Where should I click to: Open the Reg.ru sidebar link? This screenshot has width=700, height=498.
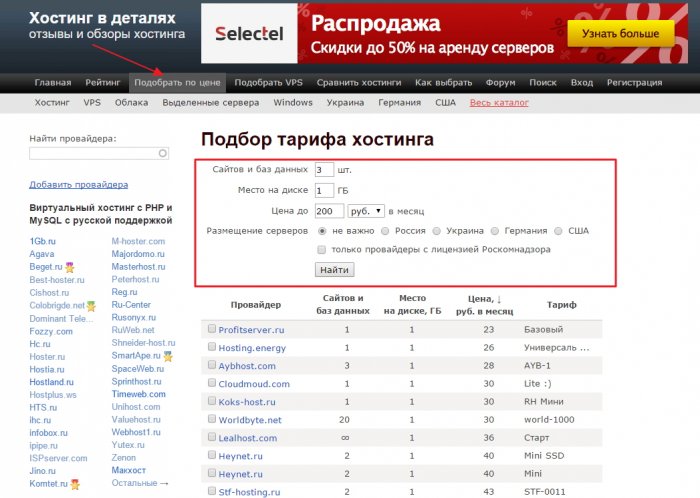coord(124,292)
